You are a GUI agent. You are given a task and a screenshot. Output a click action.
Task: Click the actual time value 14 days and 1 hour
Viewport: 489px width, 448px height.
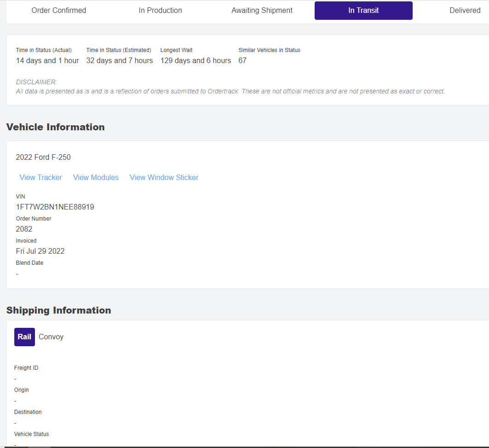coord(47,60)
